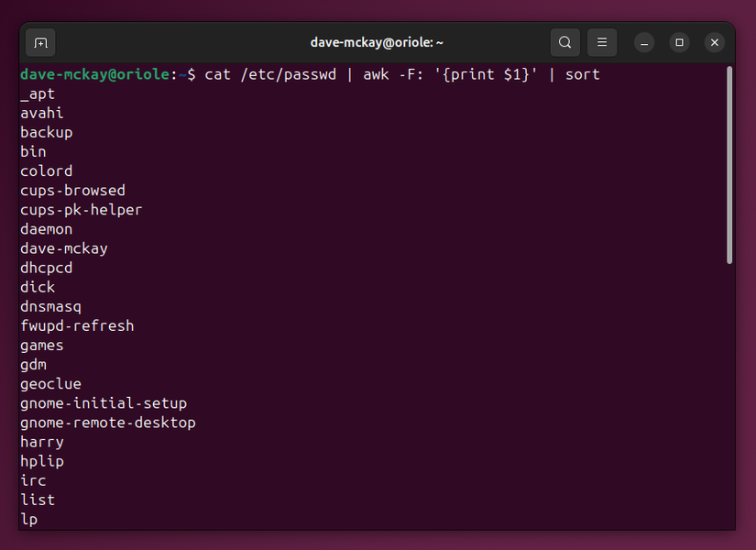Click the lp entry at the bottom
The width and height of the screenshot is (756, 550).
tap(28, 519)
